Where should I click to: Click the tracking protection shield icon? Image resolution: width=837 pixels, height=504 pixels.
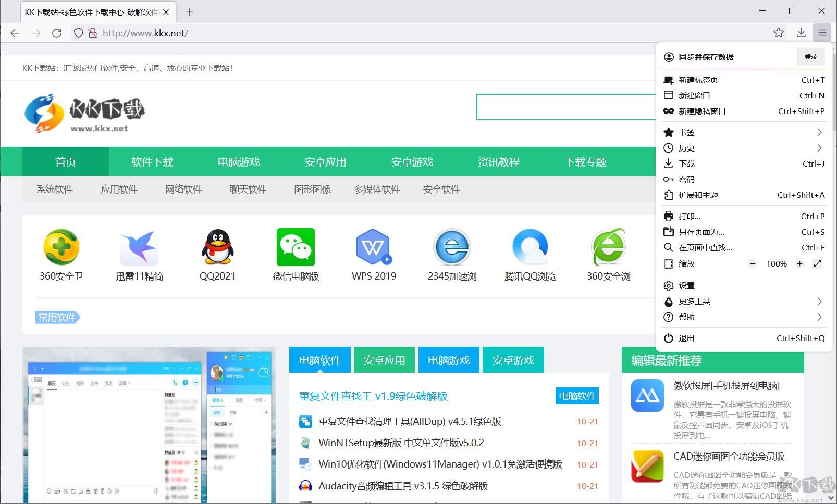coord(78,33)
